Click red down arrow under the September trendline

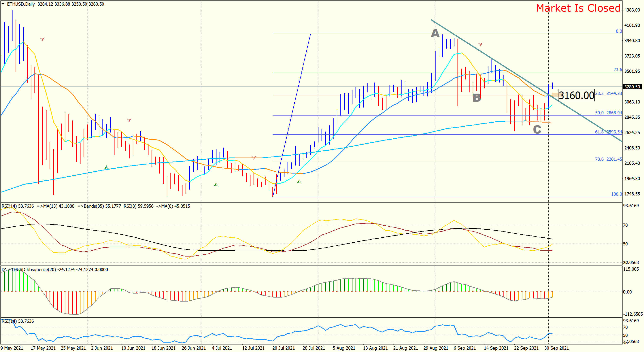(480, 44)
